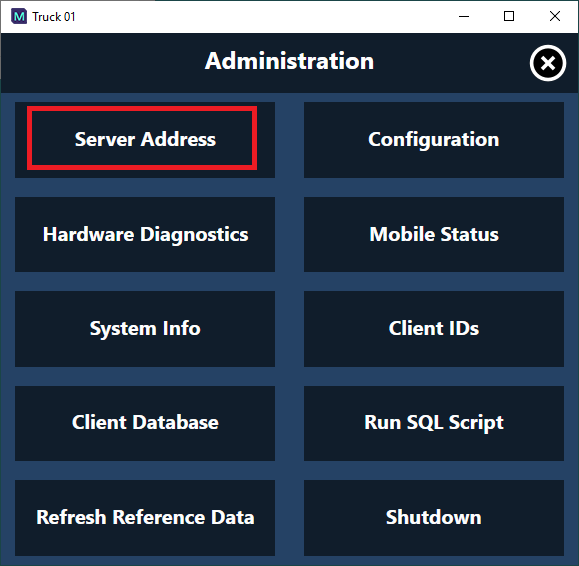Close the Administration panel with the circled X
Screen dimensions: 579x566
tap(548, 63)
